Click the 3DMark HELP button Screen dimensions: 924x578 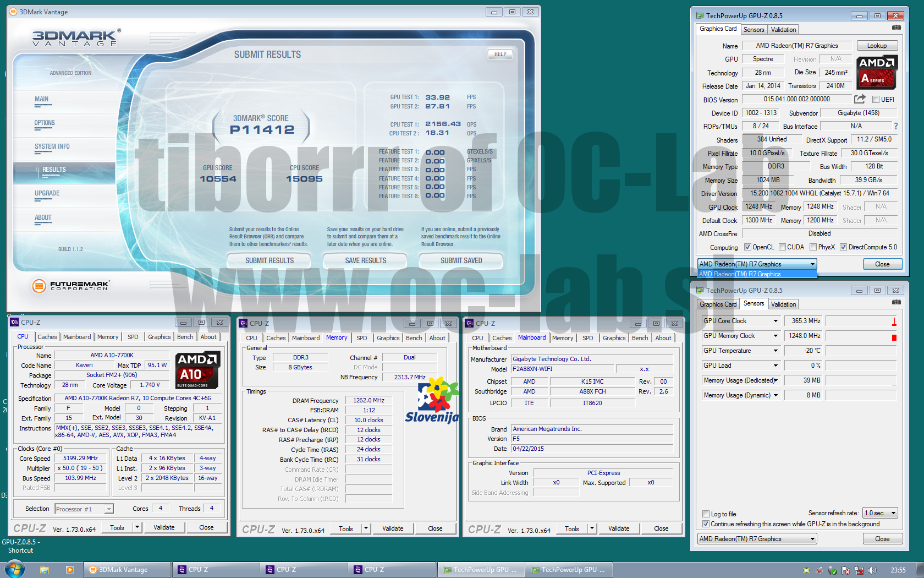[500, 54]
